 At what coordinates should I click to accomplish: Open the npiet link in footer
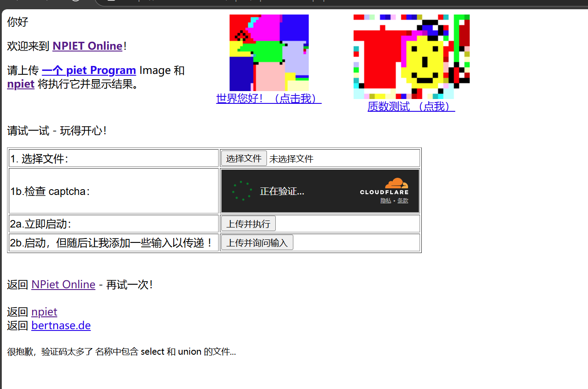[44, 312]
